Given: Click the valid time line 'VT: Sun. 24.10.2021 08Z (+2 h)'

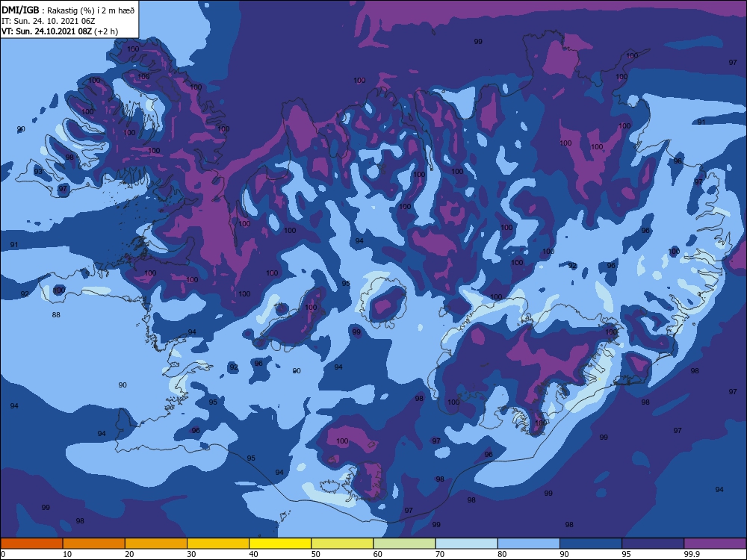Looking at the screenshot, I should point(60,31).
